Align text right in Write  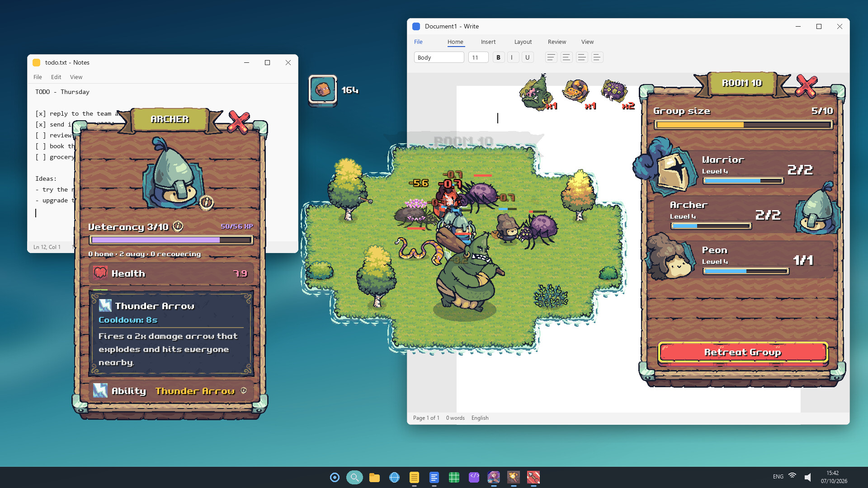coord(581,57)
